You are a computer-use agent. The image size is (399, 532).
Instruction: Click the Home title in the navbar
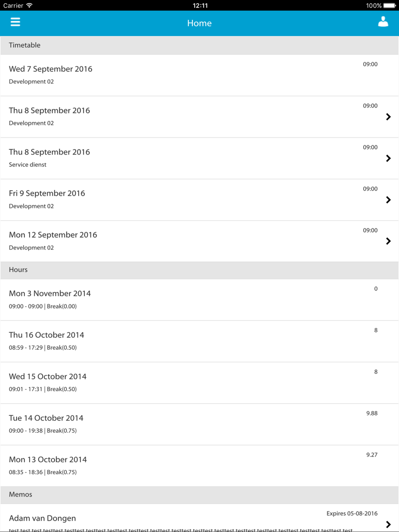(199, 23)
